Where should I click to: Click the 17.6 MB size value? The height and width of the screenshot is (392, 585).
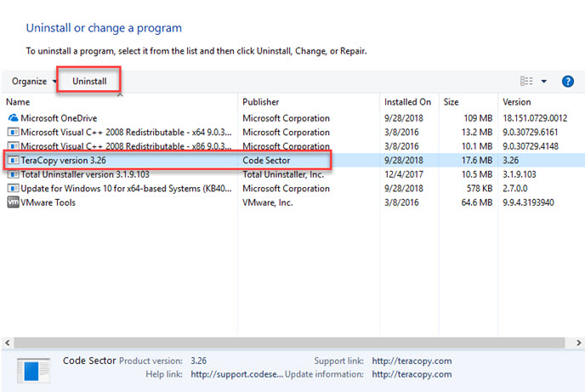[477, 161]
